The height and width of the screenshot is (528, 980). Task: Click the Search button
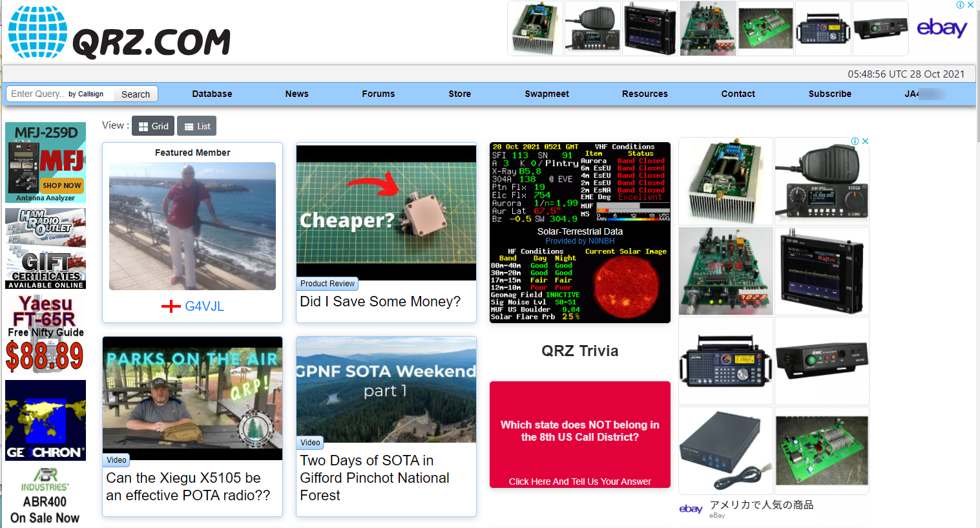point(136,94)
